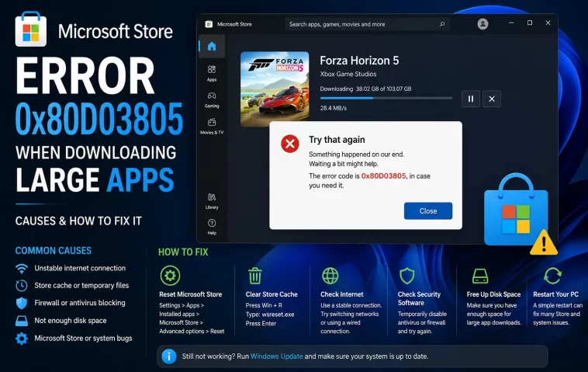Viewport: 588px width, 372px height.
Task: Click the download progress bar
Action: [x=386, y=98]
